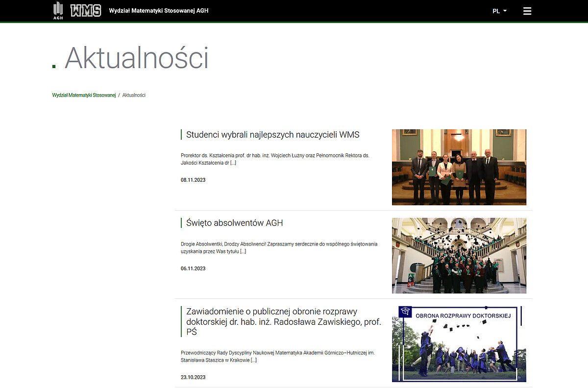The width and height of the screenshot is (588, 390).
Task: Click the 06.11.2023 article date
Action: click(x=193, y=268)
